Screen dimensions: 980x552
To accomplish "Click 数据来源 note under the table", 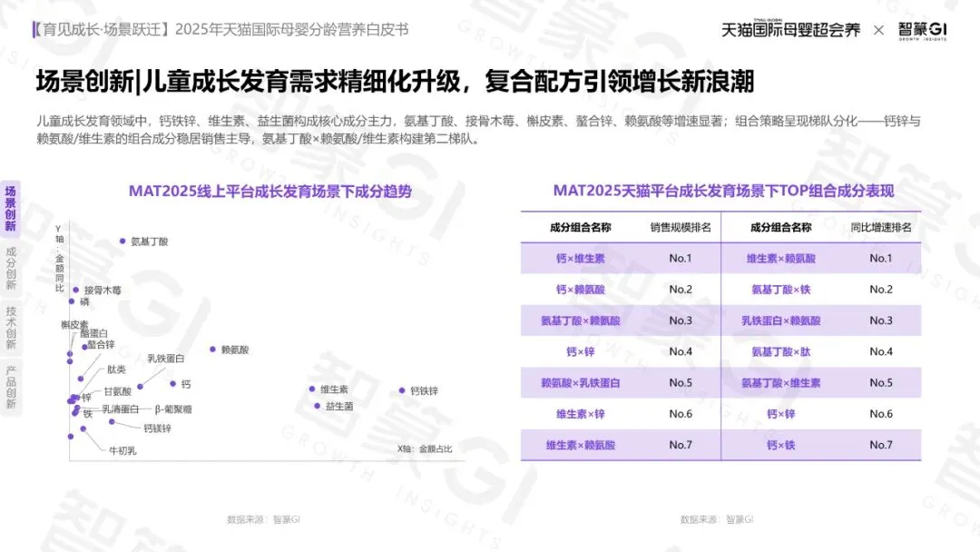I will click(x=716, y=519).
